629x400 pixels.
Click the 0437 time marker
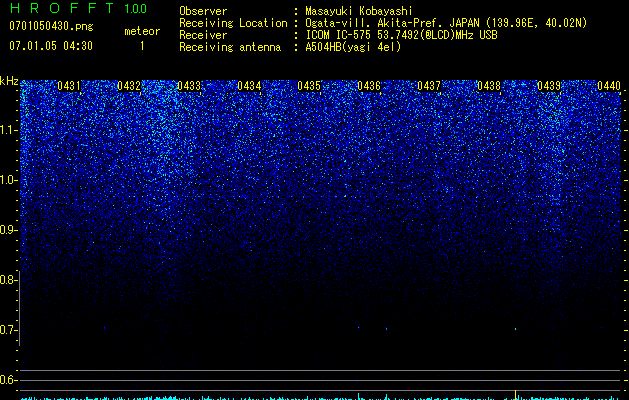pyautogui.click(x=429, y=86)
